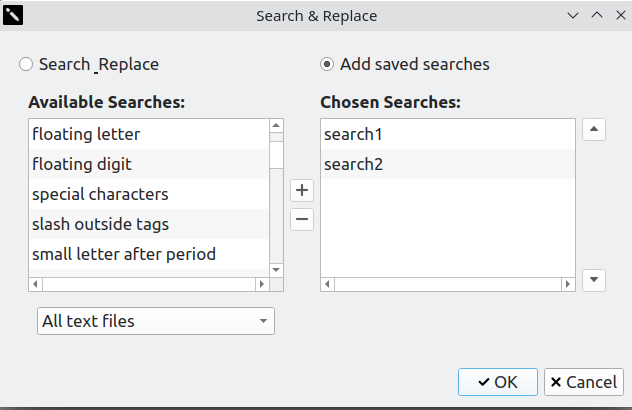The image size is (632, 410).
Task: Select Add saved searches radio button
Action: pyautogui.click(x=327, y=65)
